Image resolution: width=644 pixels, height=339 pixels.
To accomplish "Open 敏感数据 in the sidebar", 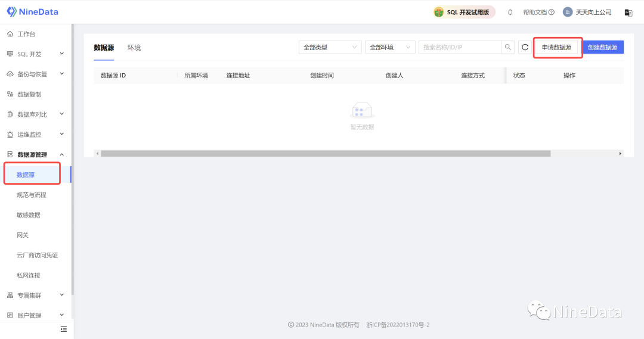I will coord(29,215).
